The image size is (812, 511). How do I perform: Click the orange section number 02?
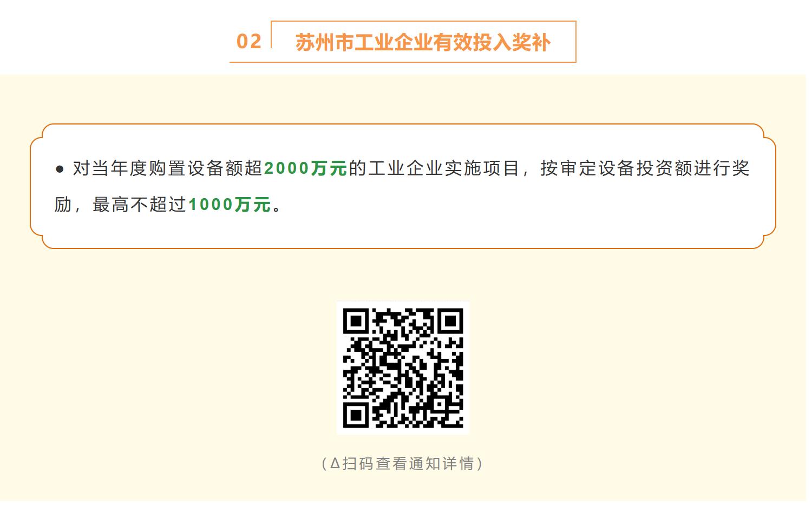tap(249, 42)
